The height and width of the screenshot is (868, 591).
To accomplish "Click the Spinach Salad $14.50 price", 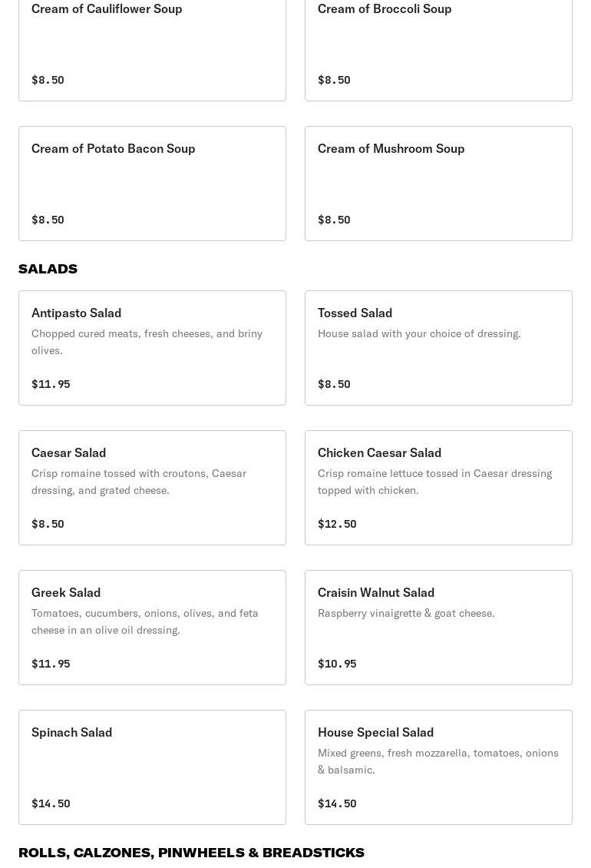I will (x=51, y=803).
